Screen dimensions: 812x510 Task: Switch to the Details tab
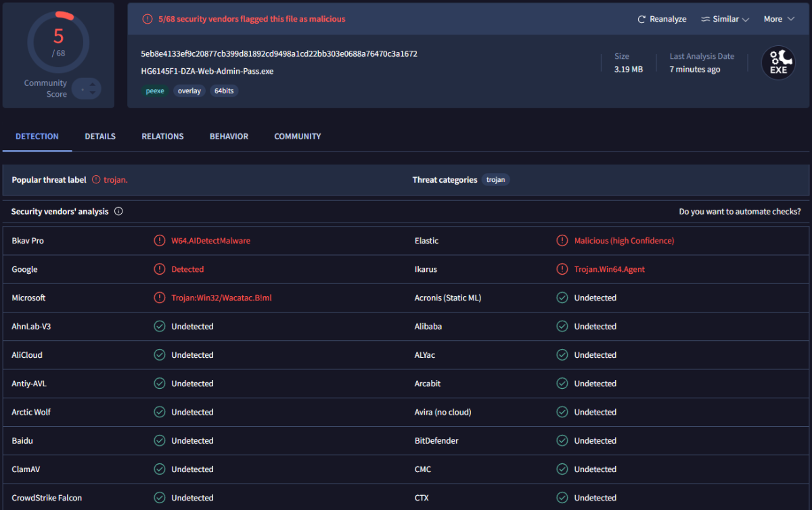tap(100, 137)
